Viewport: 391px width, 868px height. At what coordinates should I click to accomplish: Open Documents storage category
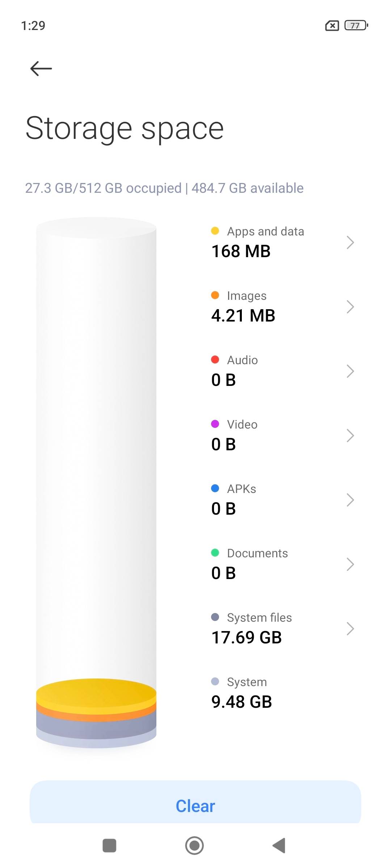[282, 563]
